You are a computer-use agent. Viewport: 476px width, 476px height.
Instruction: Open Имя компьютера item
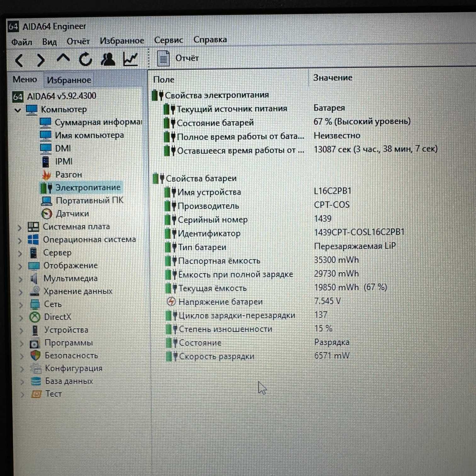(82, 135)
